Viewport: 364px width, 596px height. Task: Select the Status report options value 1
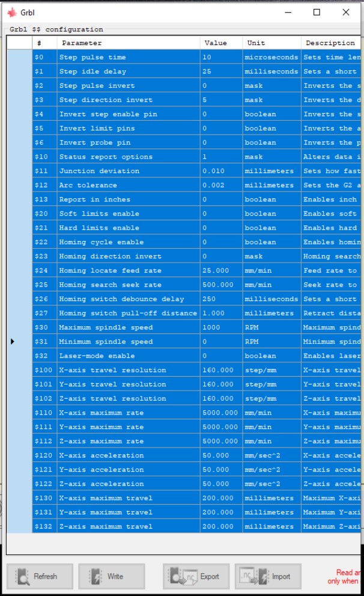click(221, 157)
